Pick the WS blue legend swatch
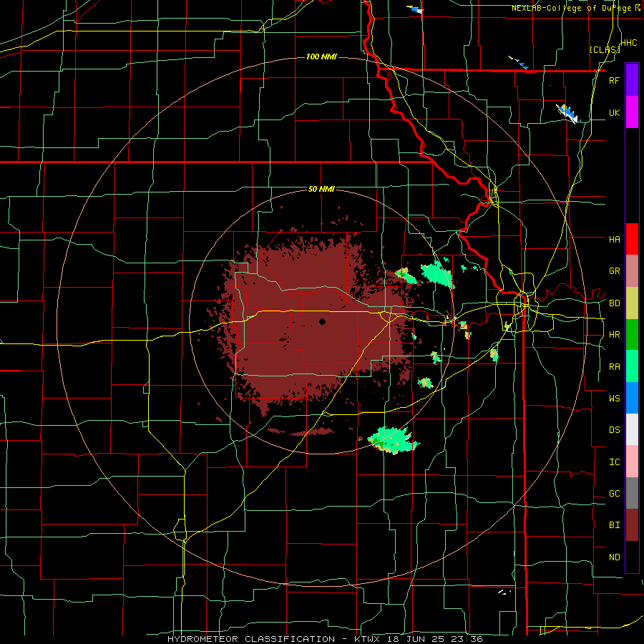Image resolution: width=644 pixels, height=644 pixels. point(632,398)
